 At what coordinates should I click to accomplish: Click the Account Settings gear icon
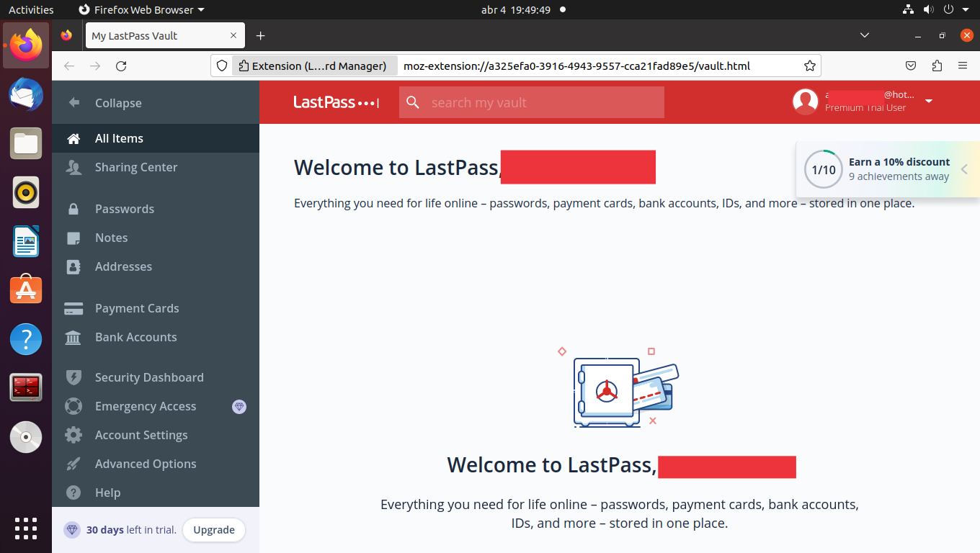click(73, 435)
